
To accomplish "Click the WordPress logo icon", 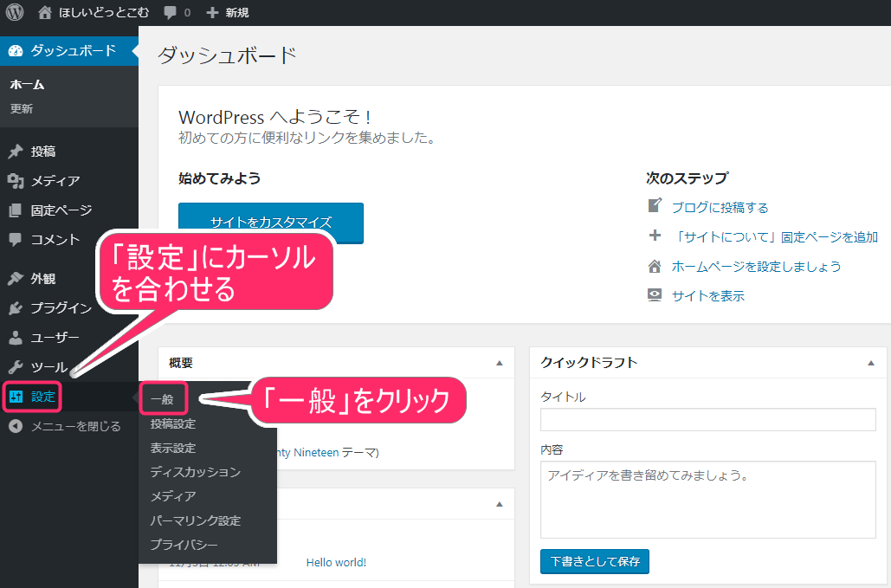I will (x=15, y=13).
